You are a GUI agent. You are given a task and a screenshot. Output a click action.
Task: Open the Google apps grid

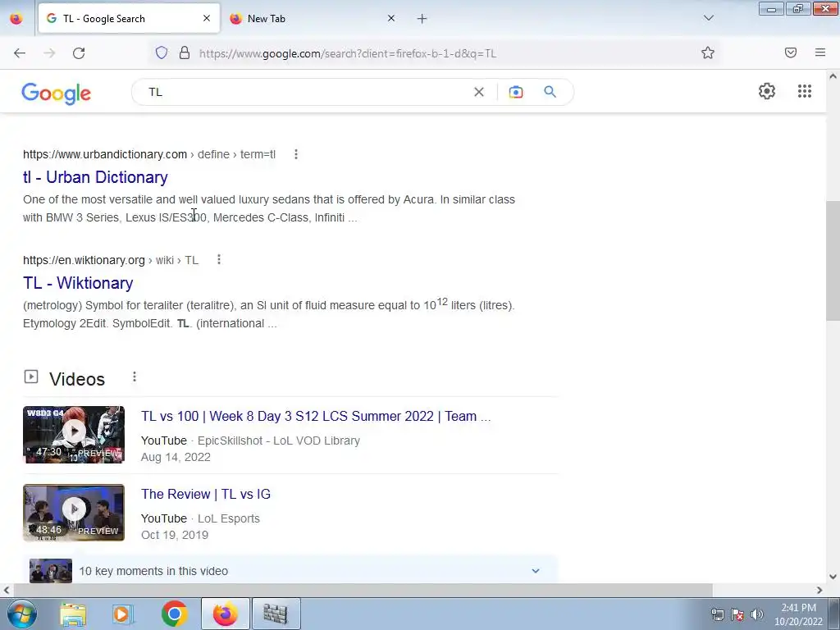804,91
